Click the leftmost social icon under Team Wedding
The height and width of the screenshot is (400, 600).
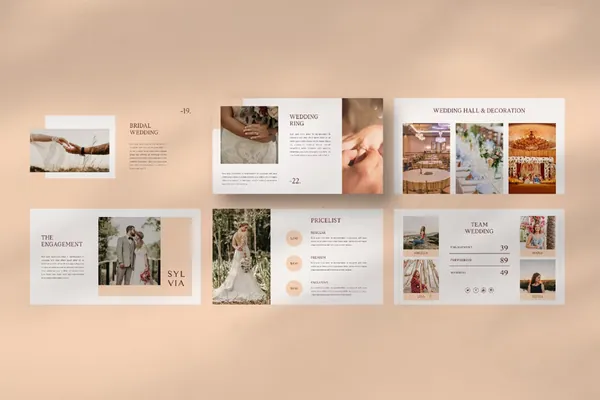[469, 289]
